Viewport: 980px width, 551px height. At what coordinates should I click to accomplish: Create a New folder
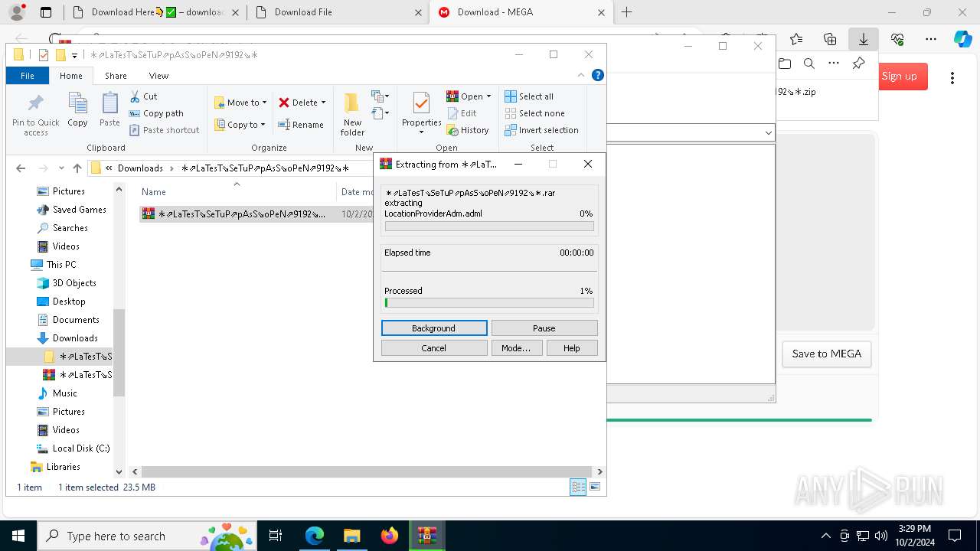point(352,114)
